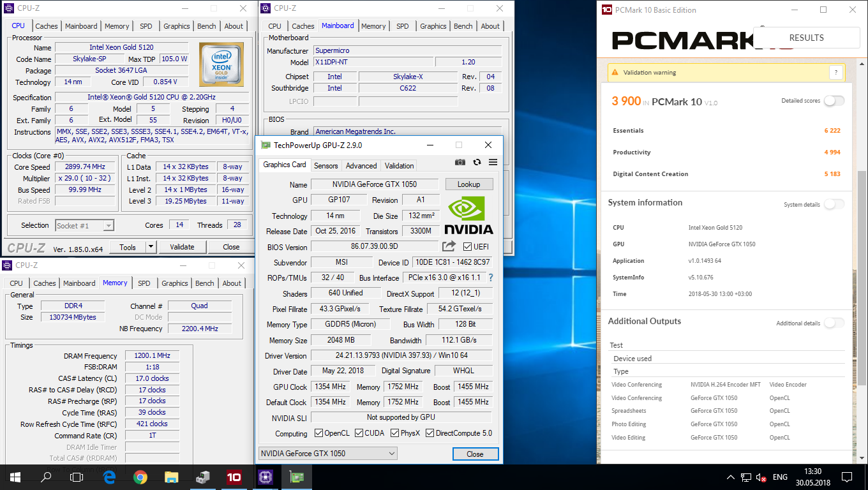Image resolution: width=868 pixels, height=490 pixels.
Task: Click the PCMark 10 taskbar icon
Action: click(x=234, y=477)
